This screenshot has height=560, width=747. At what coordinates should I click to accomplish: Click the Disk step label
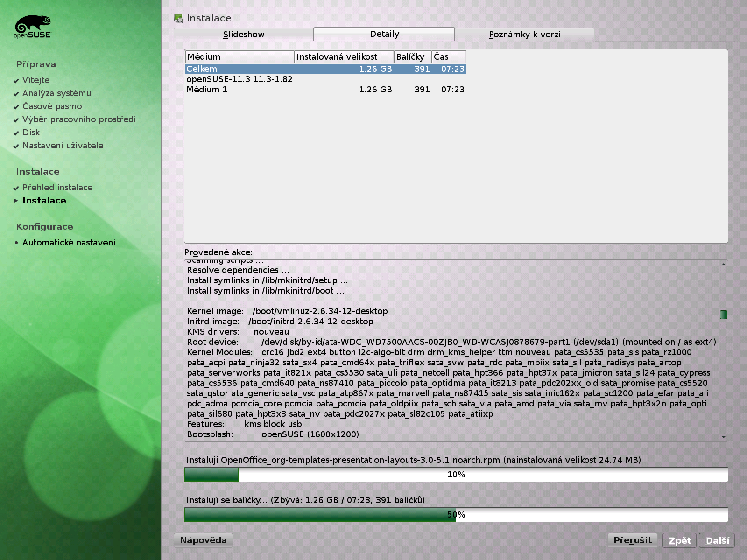[x=31, y=133]
